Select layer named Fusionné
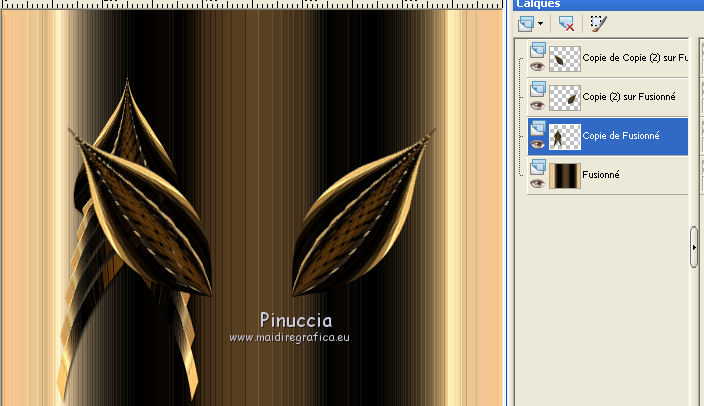Image resolution: width=704 pixels, height=406 pixels. pos(601,175)
